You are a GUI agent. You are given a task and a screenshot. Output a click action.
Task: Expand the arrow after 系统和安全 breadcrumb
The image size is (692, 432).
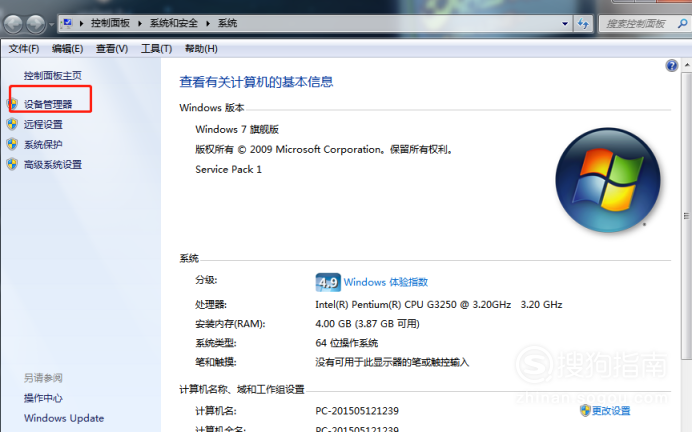click(x=207, y=23)
